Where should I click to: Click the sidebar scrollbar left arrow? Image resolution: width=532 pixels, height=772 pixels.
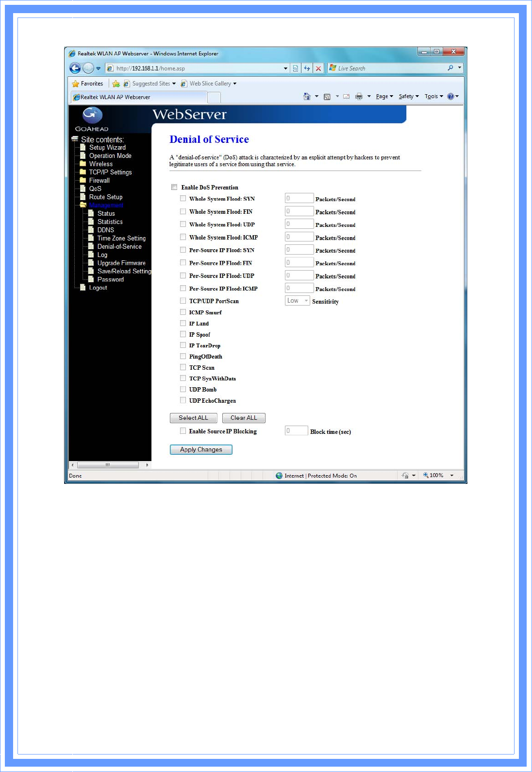point(72,465)
